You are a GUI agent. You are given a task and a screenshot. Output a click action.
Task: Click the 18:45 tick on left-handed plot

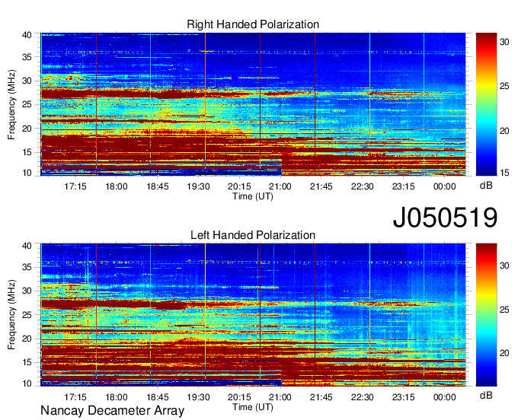click(x=158, y=397)
